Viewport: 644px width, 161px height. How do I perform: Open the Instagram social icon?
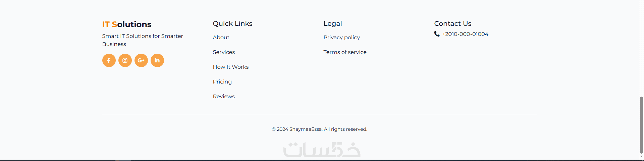pyautogui.click(x=125, y=60)
